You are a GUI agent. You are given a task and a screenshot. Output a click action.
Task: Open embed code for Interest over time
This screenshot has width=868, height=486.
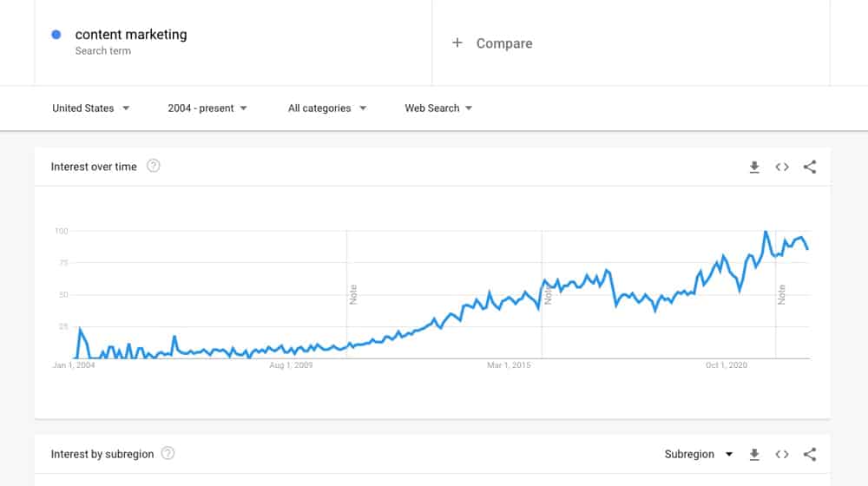(x=782, y=167)
